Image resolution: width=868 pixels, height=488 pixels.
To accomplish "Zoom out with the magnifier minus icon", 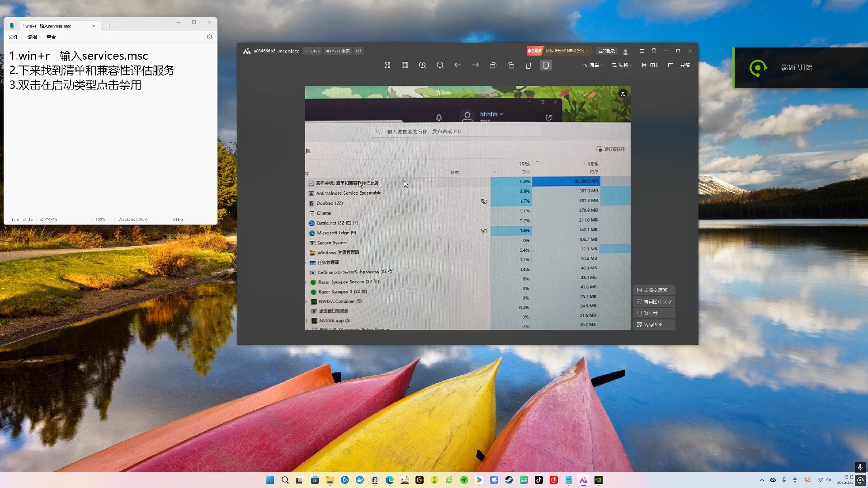I will point(440,65).
